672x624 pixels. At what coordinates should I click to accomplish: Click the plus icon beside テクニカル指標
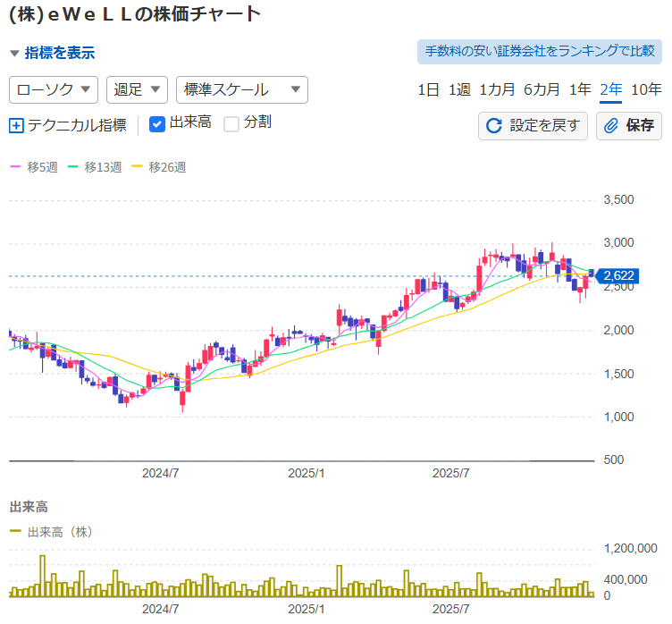click(x=16, y=125)
